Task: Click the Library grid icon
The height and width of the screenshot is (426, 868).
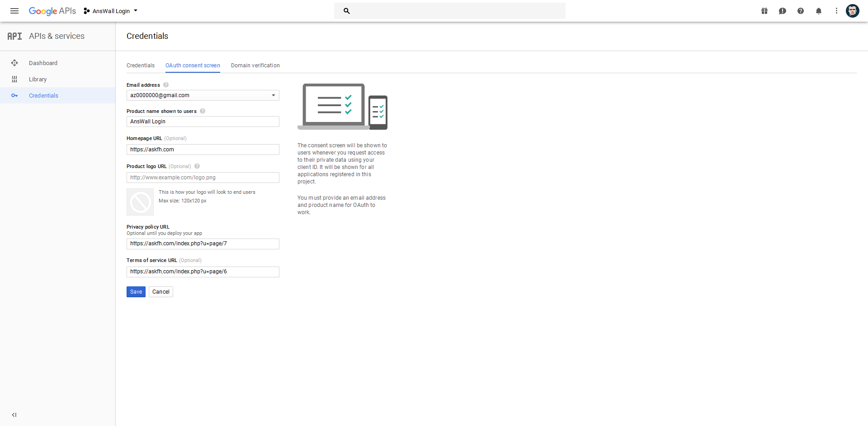Action: pos(14,79)
